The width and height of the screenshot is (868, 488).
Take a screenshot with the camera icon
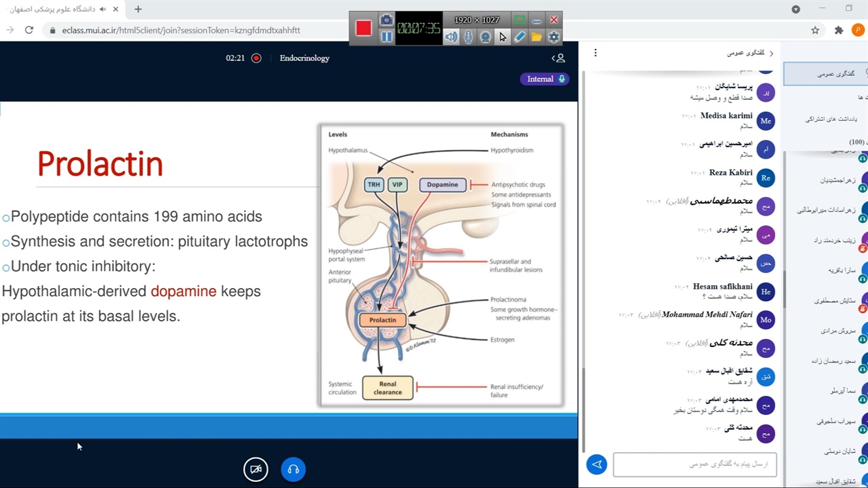point(386,20)
